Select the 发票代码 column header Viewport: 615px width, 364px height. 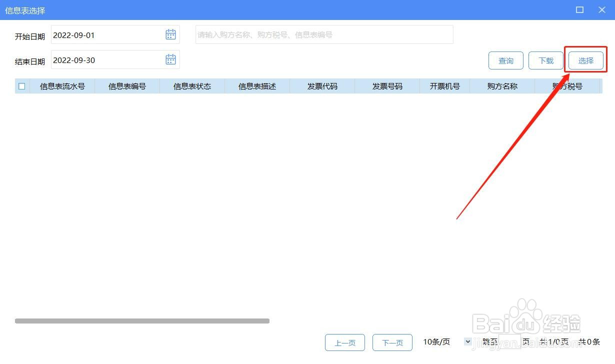click(322, 85)
